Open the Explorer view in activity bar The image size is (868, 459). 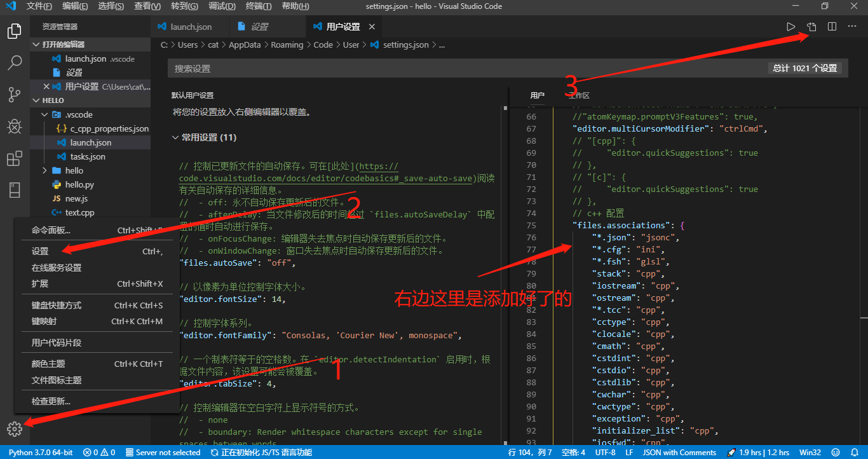click(x=15, y=31)
